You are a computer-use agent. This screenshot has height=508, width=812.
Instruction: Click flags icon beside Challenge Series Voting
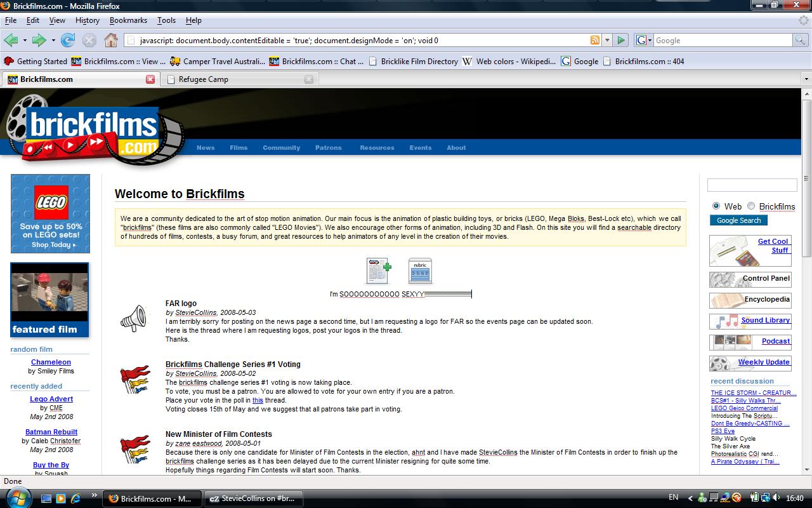(135, 380)
